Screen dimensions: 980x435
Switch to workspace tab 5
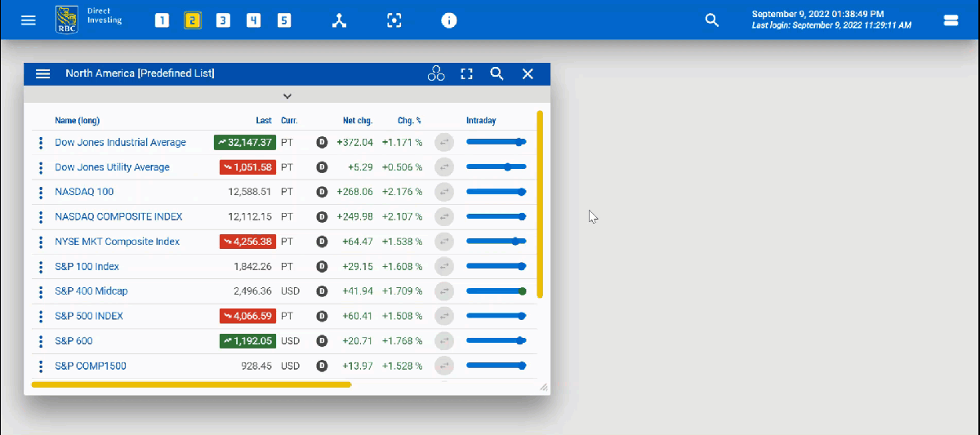click(284, 20)
